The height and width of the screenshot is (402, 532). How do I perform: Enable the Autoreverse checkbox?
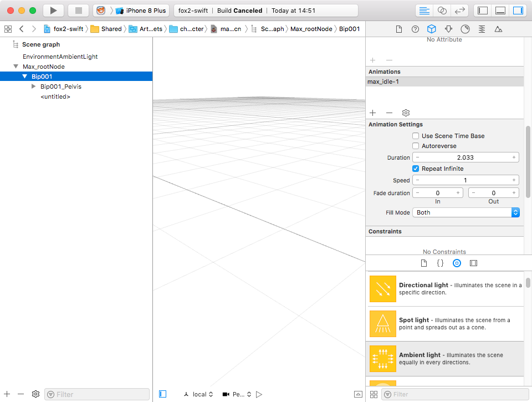(416, 146)
